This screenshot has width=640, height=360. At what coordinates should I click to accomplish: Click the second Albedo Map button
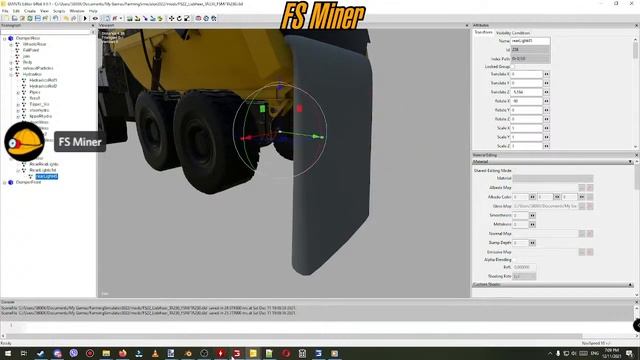[590, 188]
